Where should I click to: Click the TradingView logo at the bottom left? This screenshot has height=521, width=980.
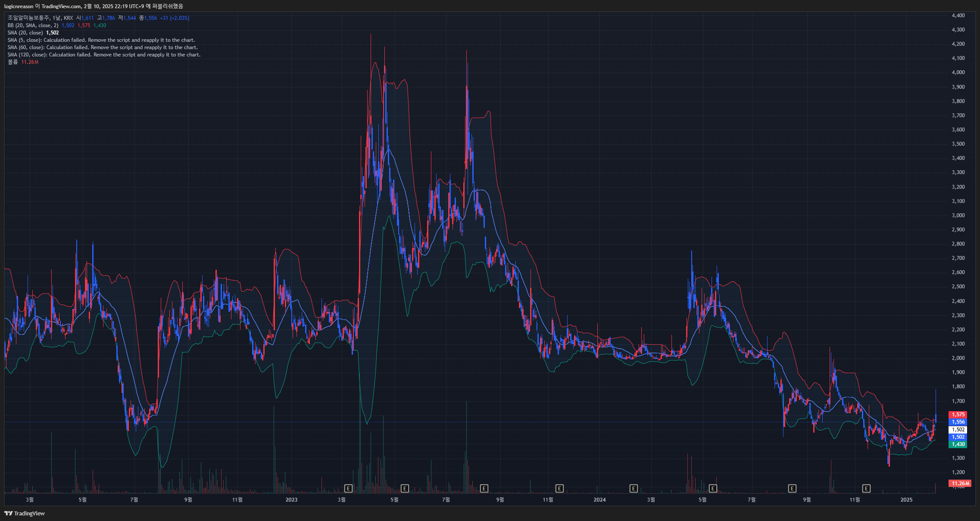tap(25, 513)
